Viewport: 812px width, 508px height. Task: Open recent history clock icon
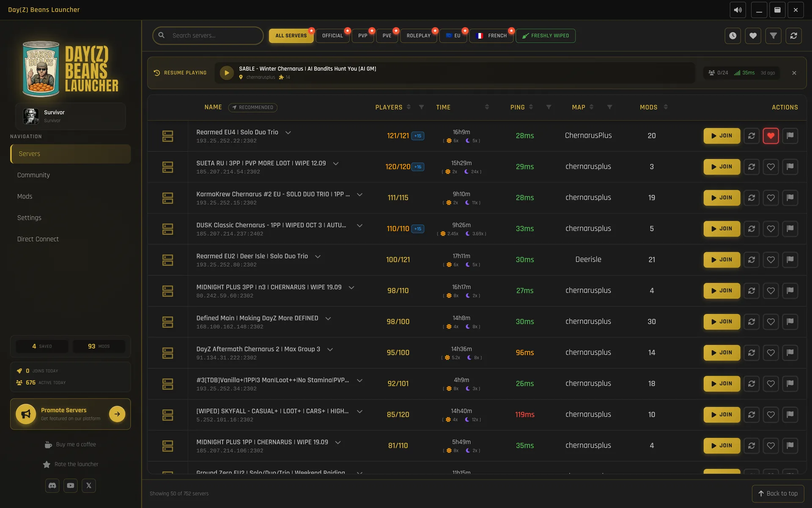(x=732, y=36)
